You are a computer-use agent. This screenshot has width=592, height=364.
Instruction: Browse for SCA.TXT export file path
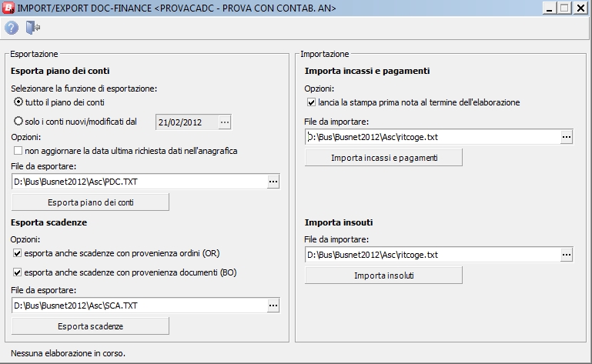click(273, 306)
